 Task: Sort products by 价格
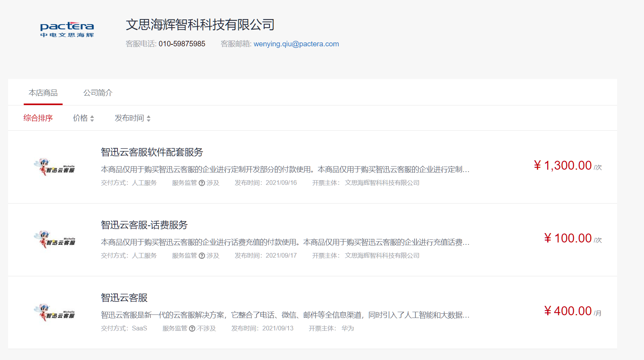tap(84, 118)
